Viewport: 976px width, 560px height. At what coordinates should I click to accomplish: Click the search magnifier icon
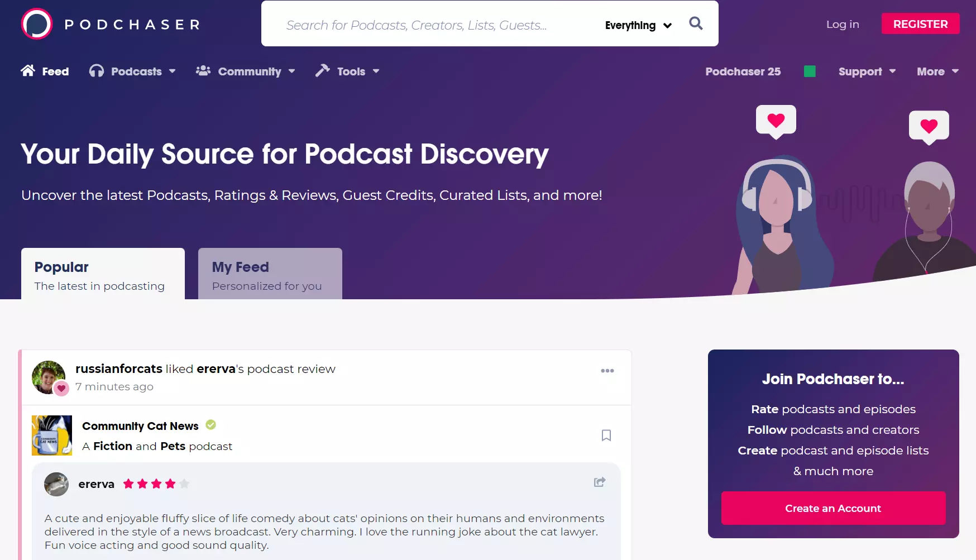pos(695,23)
